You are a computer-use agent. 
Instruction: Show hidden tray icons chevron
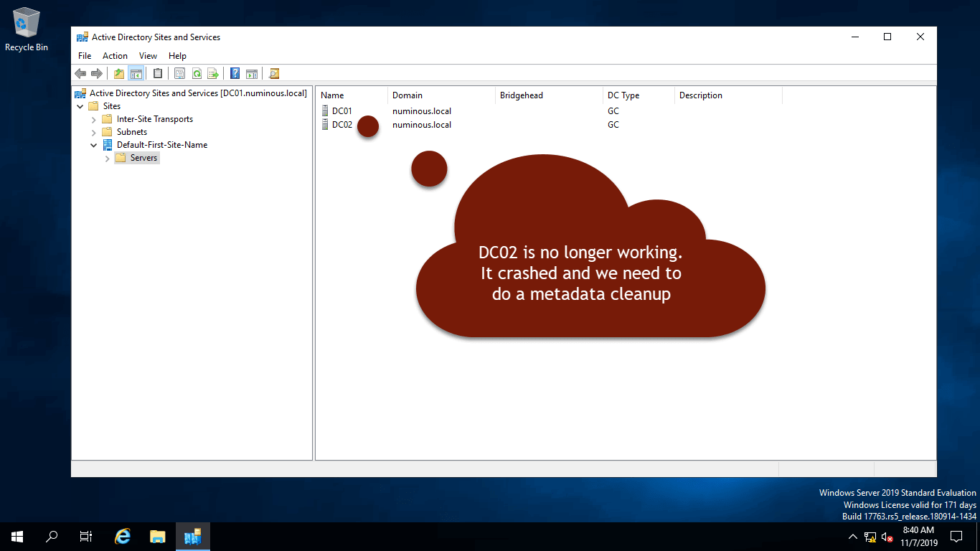click(853, 537)
